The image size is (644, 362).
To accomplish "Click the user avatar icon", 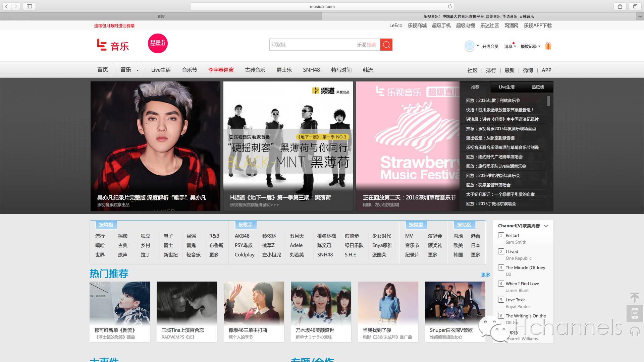I will (x=470, y=45).
